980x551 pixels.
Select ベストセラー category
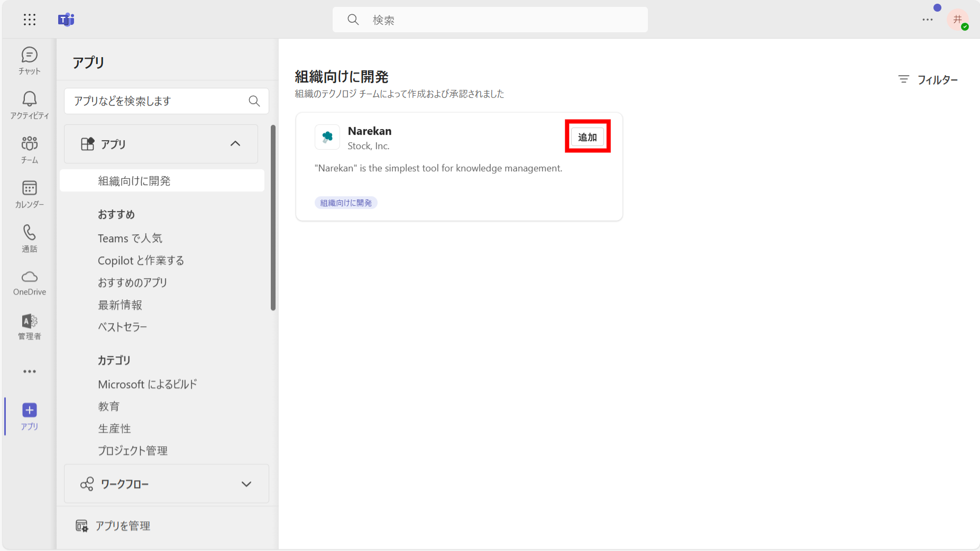pyautogui.click(x=122, y=327)
